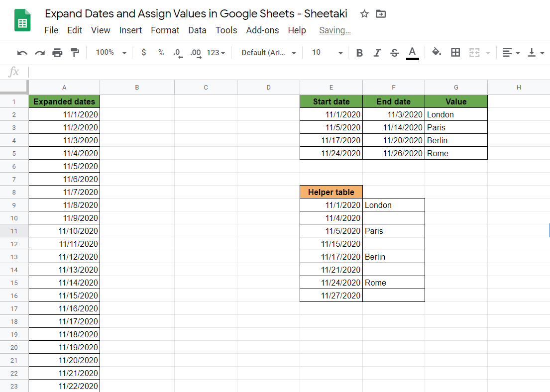Open the font selection dropdown
This screenshot has height=392, width=550.
[267, 52]
